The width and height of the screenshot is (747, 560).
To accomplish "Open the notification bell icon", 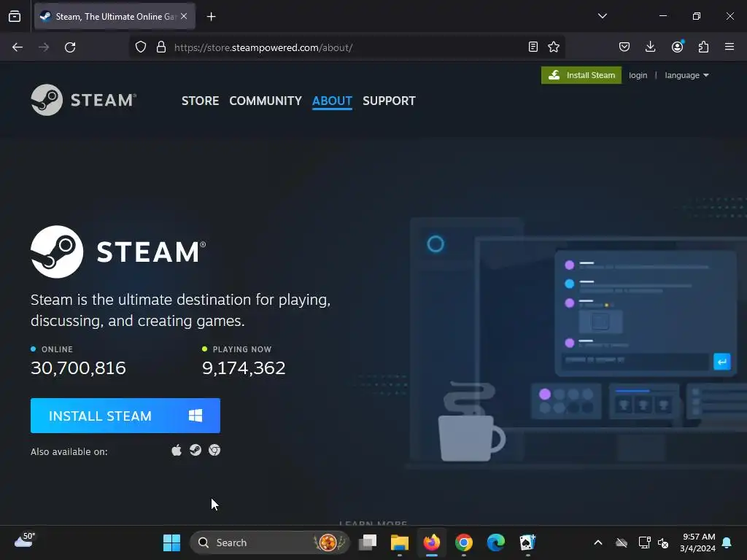I will point(727,542).
